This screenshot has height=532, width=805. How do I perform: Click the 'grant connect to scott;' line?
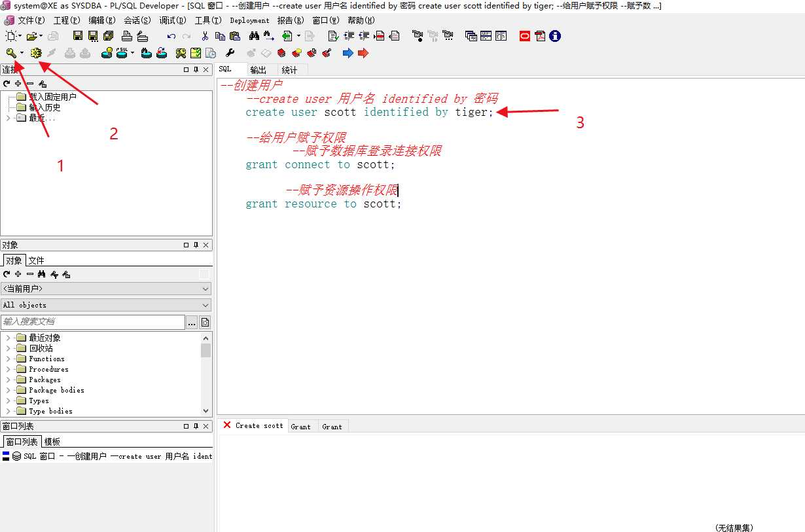pos(321,164)
